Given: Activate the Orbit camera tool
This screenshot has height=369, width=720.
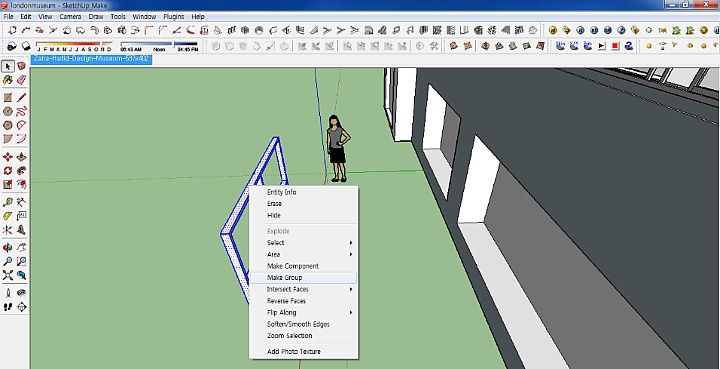Looking at the screenshot, I should click(x=8, y=248).
